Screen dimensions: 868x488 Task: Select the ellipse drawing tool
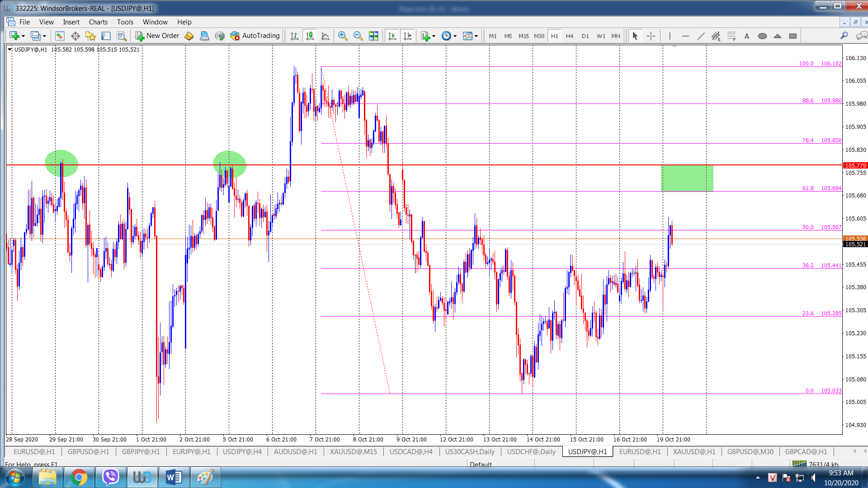pos(762,36)
